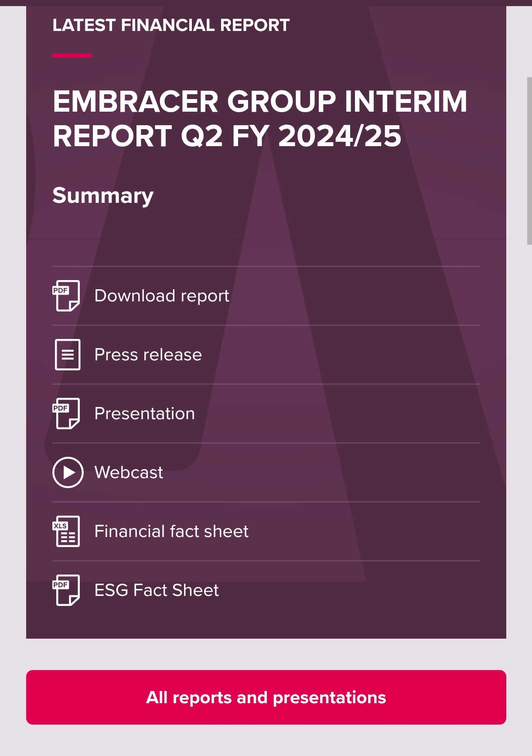The image size is (532, 756).
Task: Click the PDF icon beside Download report
Action: click(x=66, y=296)
